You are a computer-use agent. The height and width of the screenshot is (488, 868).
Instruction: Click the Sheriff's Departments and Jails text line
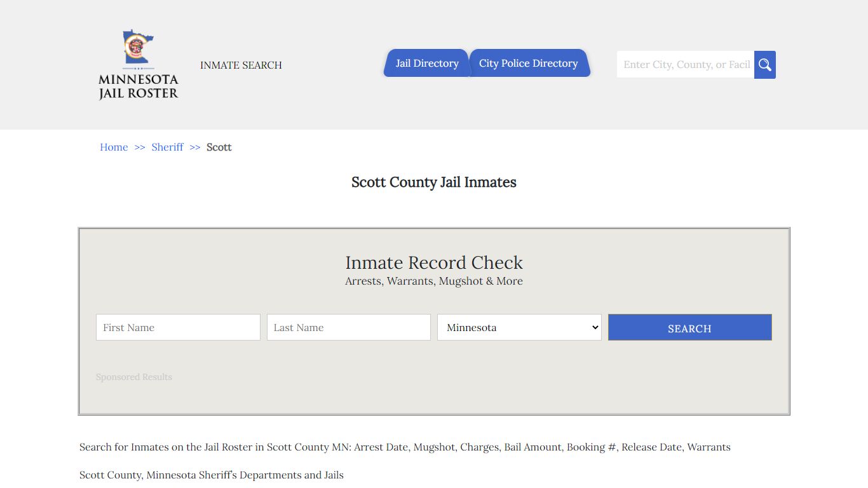(x=212, y=475)
